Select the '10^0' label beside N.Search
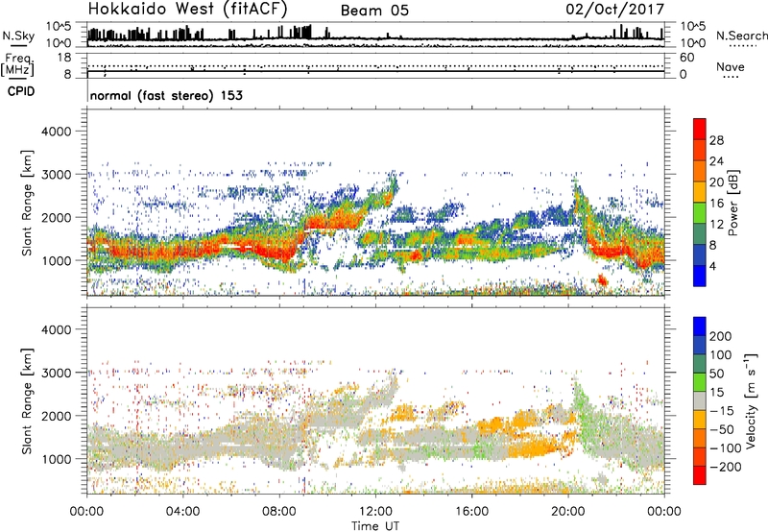Image resolution: width=768 pixels, height=532 pixels. 693,43
